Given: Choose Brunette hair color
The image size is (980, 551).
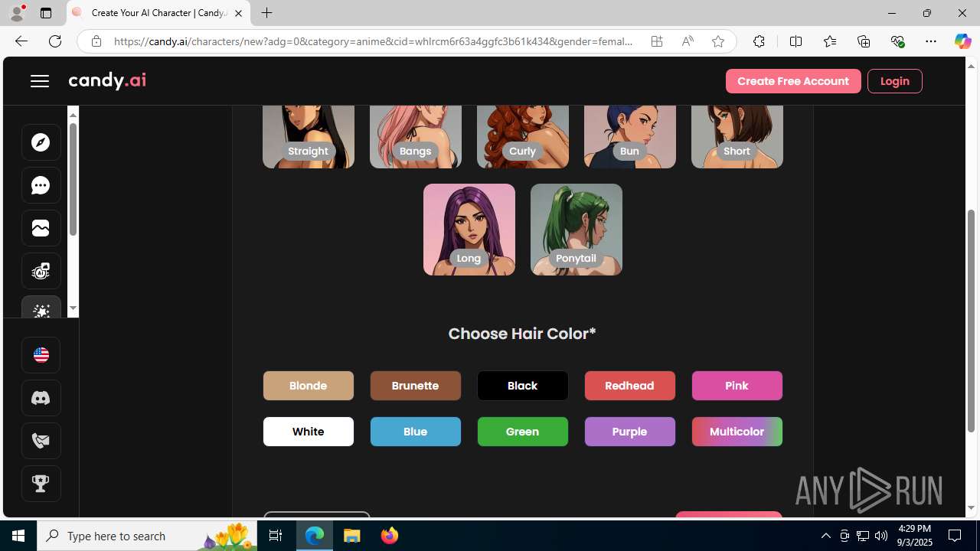Looking at the screenshot, I should (416, 386).
